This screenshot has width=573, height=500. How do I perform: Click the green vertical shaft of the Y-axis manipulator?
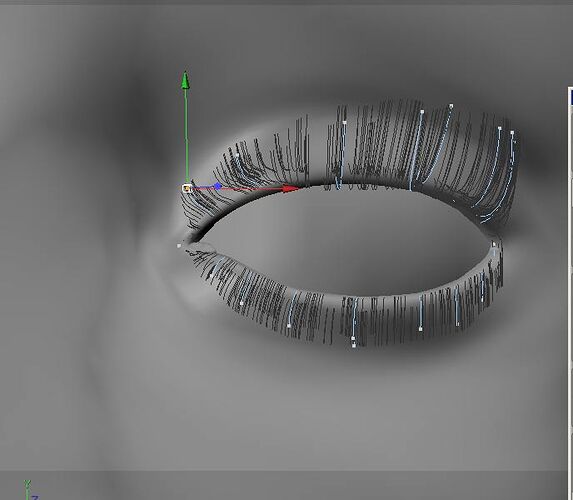186,135
